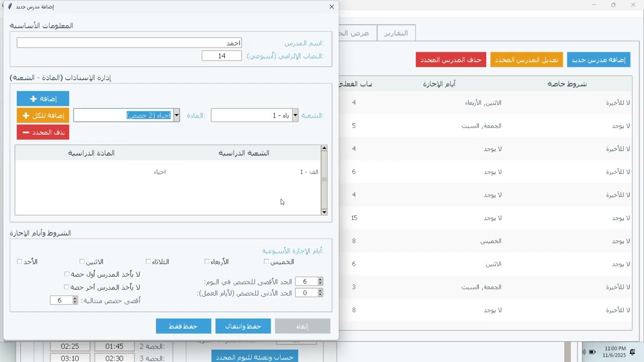This screenshot has width=644, height=362.
Task: Click the 02:25 time field of الحصة 2
Action: tap(70, 346)
